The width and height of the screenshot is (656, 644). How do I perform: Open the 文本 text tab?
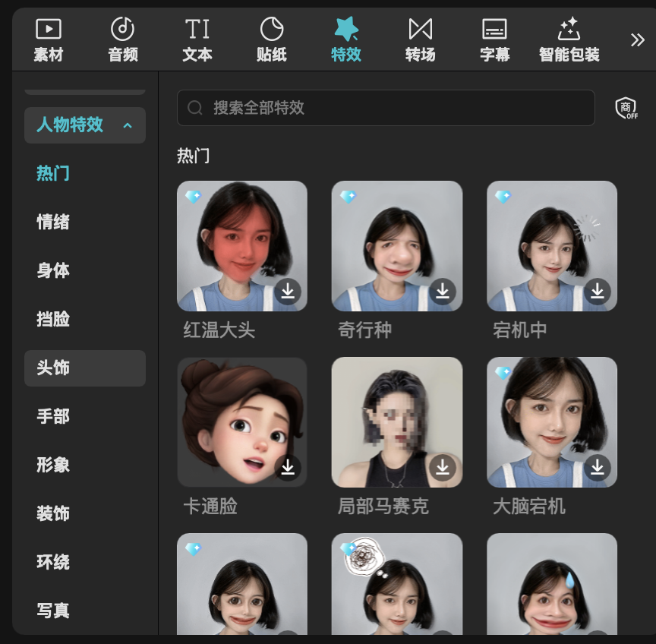(197, 40)
